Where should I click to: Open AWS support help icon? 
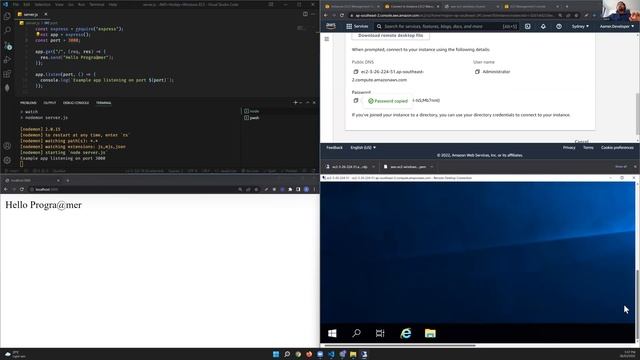tap(559, 26)
